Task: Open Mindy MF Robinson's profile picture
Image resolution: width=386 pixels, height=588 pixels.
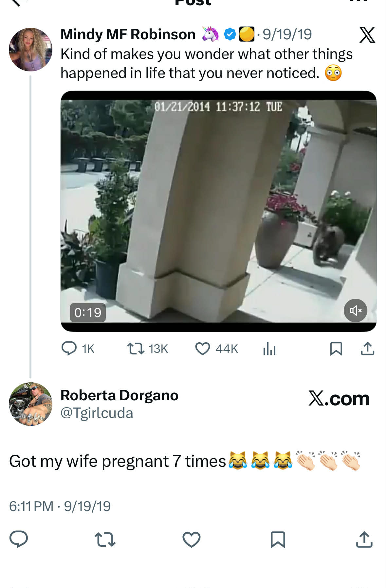Action: (30, 49)
